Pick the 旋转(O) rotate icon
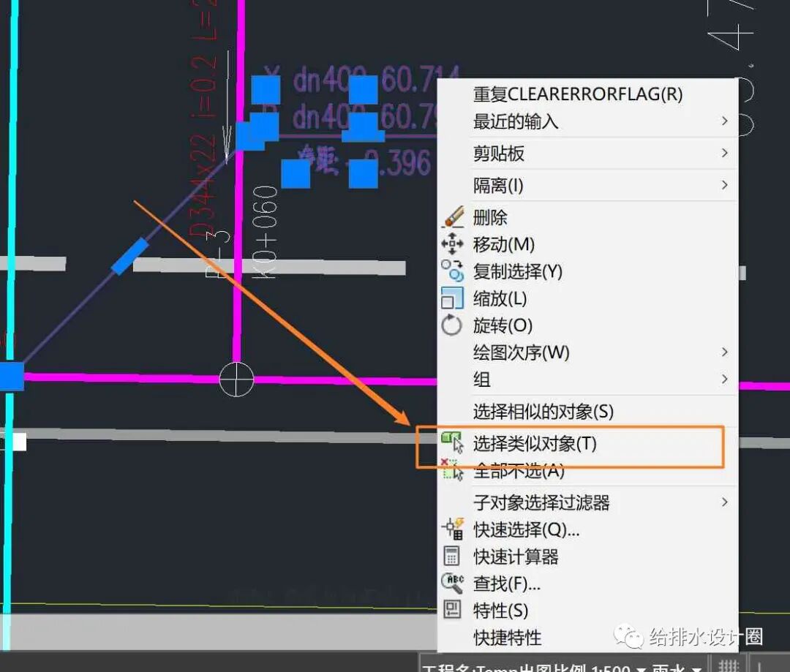The image size is (790, 672). point(451,325)
